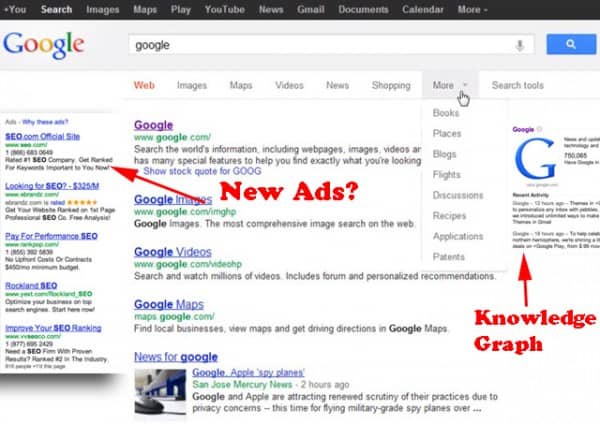600x424 pixels.
Task: Open News in the top black bar
Action: [x=271, y=9]
